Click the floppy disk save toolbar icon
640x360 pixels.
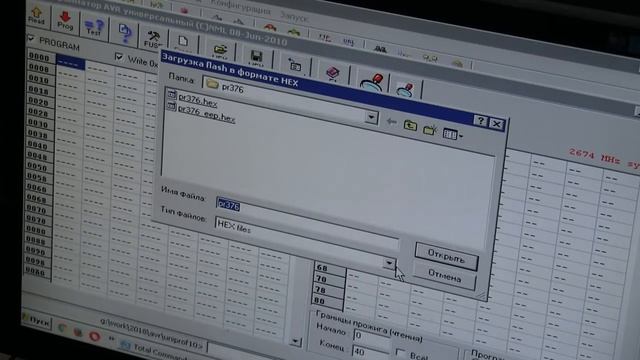256,58
